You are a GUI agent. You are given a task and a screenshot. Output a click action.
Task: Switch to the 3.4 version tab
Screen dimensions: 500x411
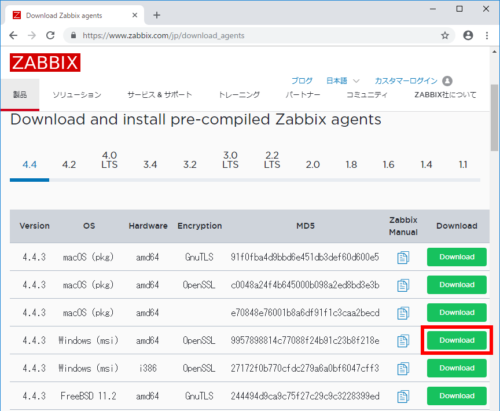[150, 165]
